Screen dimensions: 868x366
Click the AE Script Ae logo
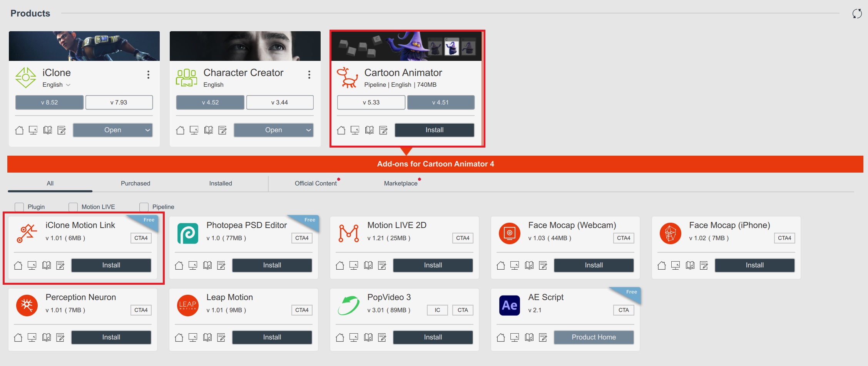click(510, 306)
